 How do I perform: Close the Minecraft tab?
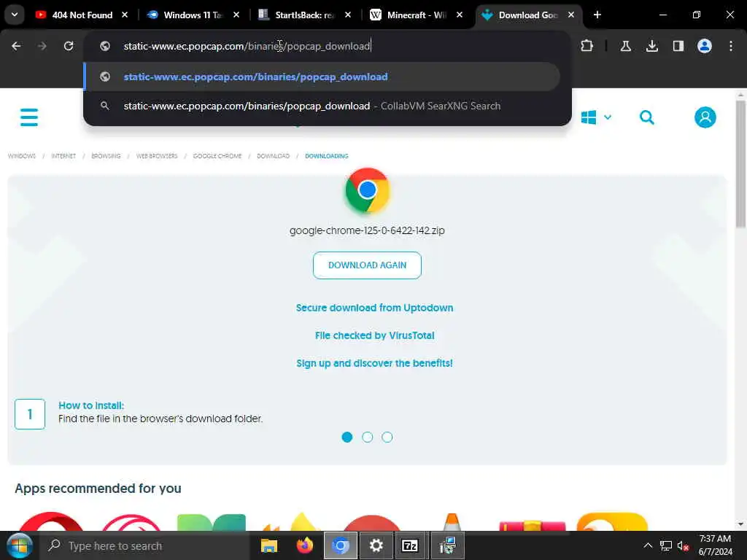[x=460, y=15]
